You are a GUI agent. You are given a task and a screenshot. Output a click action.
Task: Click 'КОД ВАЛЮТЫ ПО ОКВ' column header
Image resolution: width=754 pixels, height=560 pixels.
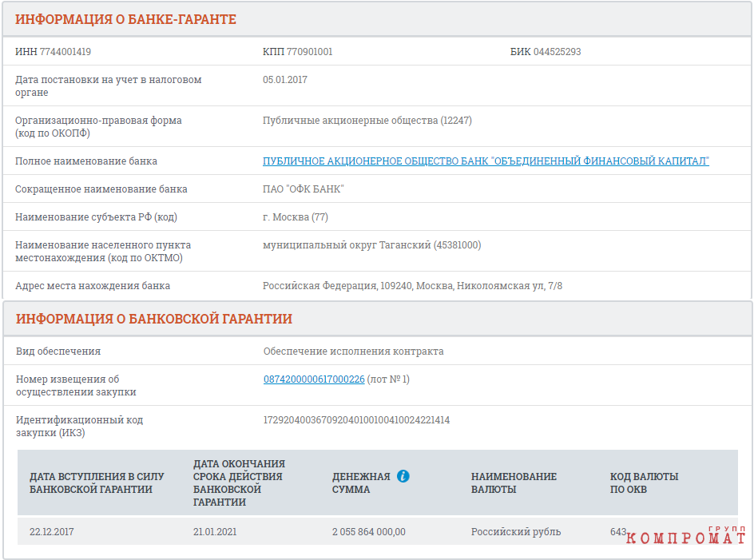[644, 483]
